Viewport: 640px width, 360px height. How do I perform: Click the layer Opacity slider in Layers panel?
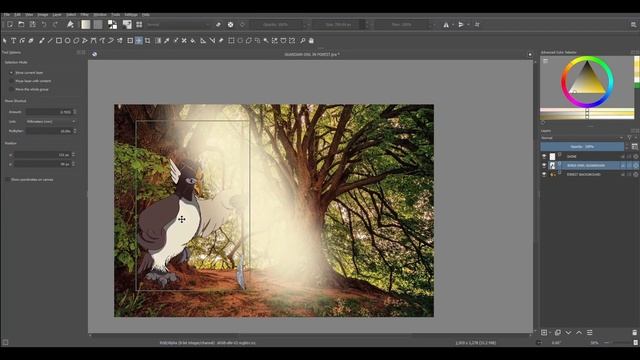coord(582,147)
